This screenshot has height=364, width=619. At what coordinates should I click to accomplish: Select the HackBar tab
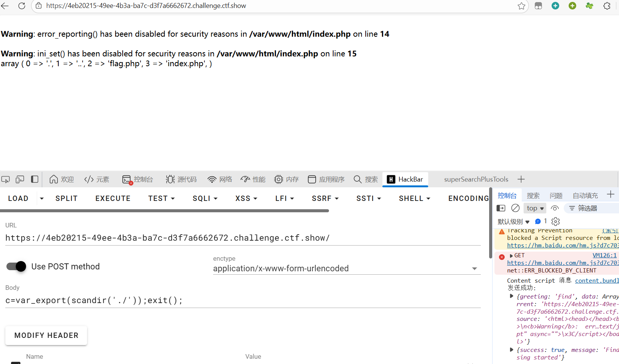(405, 179)
